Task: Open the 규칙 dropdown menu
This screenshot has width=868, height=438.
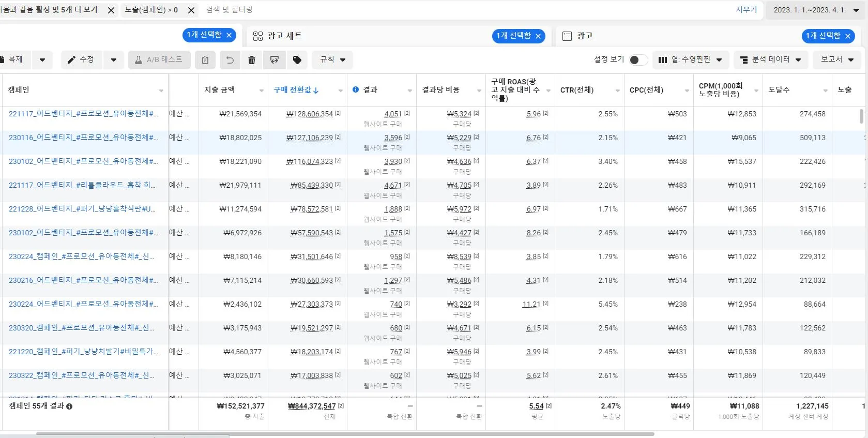Action: pyautogui.click(x=332, y=60)
